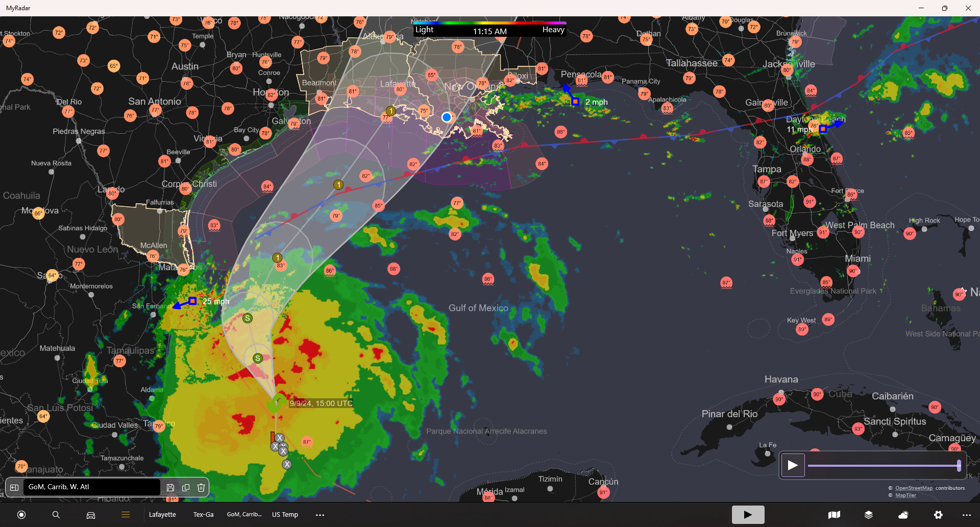Open the far-right three-dot overflow menu

point(967,515)
